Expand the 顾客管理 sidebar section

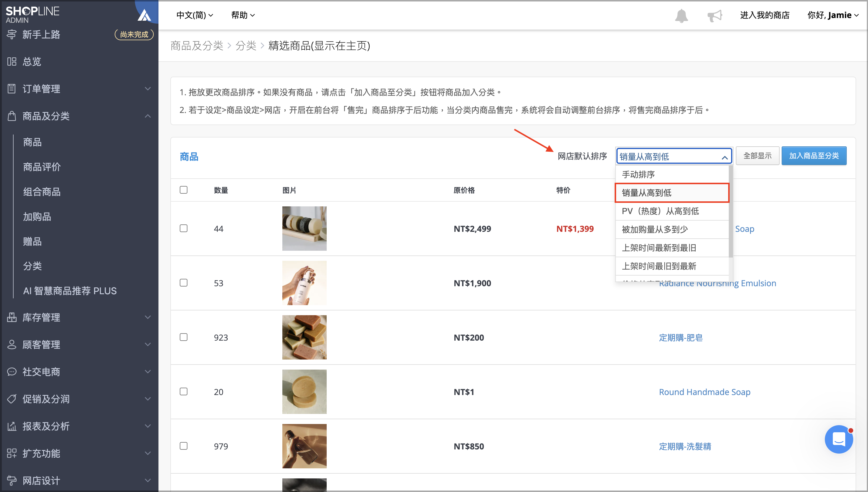click(148, 344)
